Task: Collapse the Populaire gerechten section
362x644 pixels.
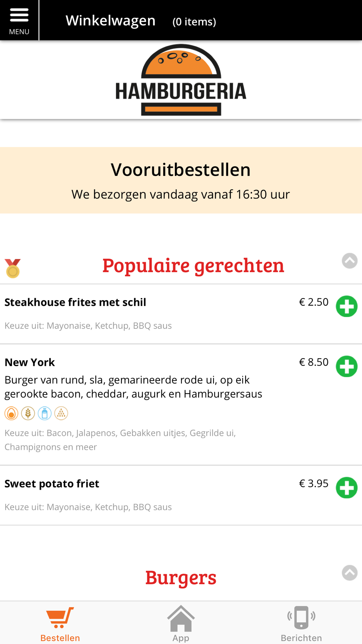Action: [350, 261]
